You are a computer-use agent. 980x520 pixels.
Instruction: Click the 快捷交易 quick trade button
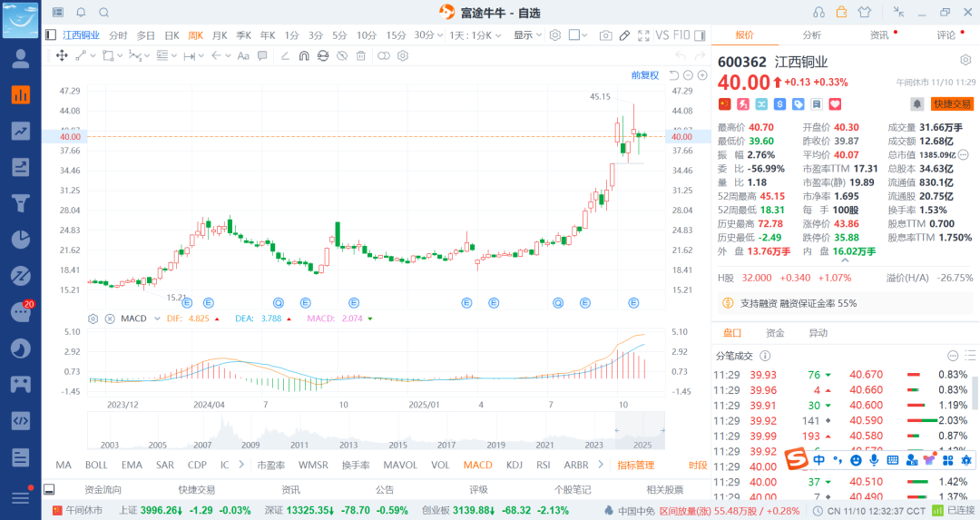tap(953, 103)
